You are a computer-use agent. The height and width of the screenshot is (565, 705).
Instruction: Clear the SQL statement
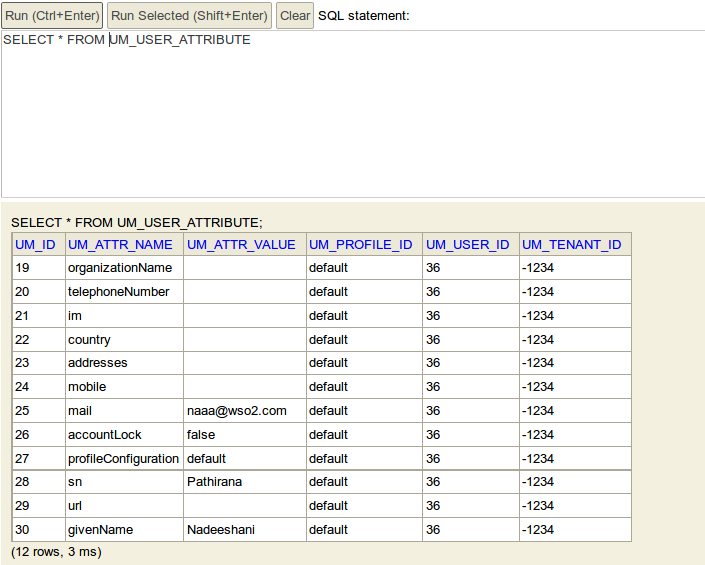point(295,16)
